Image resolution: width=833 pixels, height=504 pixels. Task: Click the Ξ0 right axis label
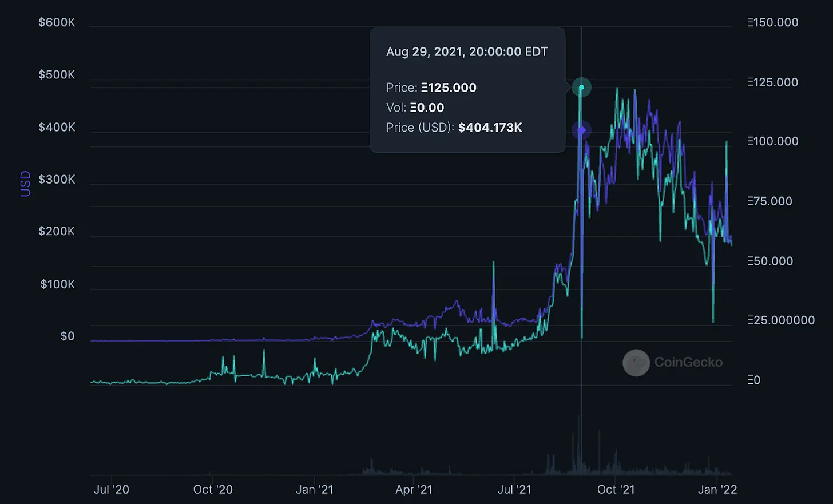(x=753, y=380)
